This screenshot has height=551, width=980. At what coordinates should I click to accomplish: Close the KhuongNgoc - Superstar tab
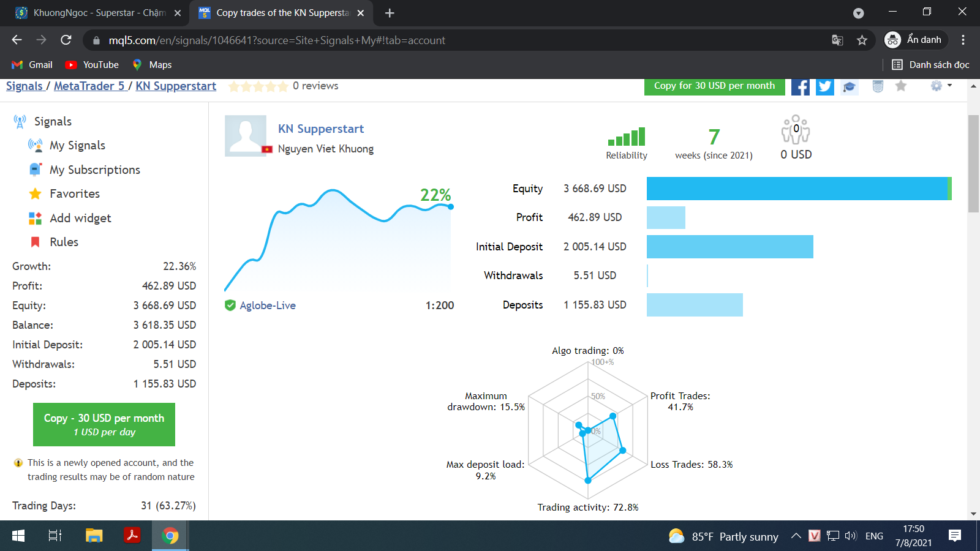pos(178,13)
